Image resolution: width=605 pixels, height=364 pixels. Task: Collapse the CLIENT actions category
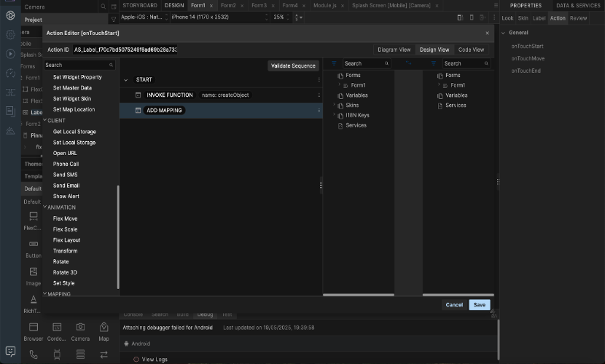[x=45, y=120]
